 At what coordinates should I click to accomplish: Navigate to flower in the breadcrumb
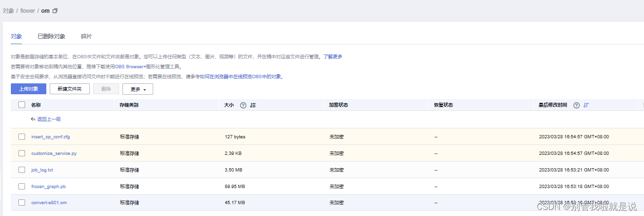pos(27,10)
